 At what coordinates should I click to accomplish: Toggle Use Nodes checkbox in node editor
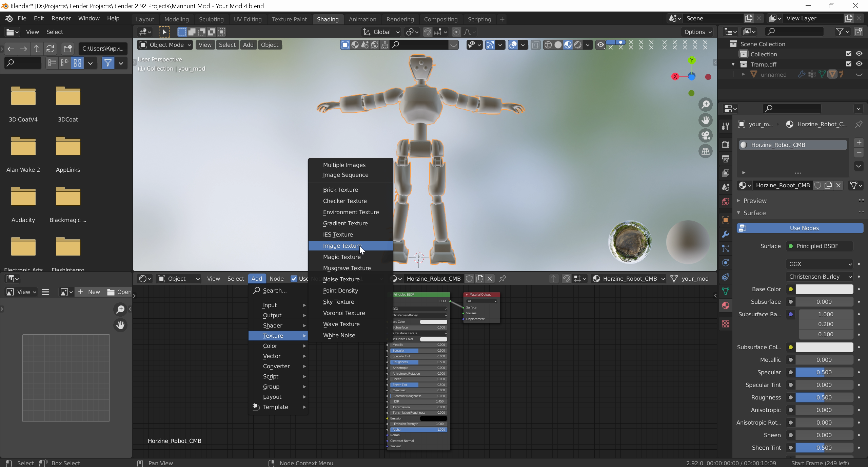pyautogui.click(x=294, y=279)
